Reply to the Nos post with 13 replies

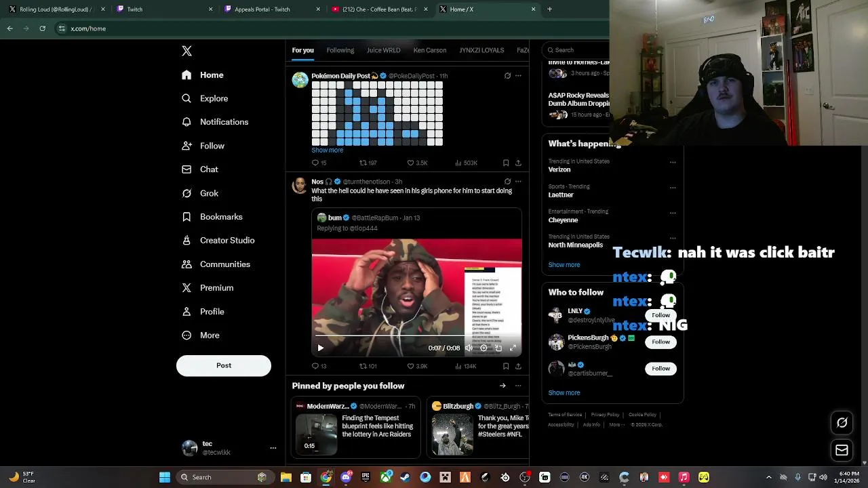(x=319, y=366)
